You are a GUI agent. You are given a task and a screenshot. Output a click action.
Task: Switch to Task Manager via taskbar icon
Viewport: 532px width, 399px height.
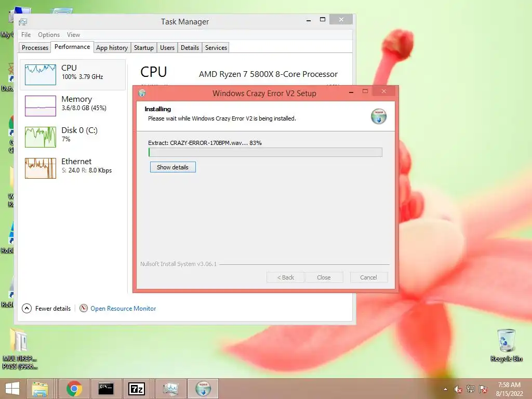tap(170, 389)
